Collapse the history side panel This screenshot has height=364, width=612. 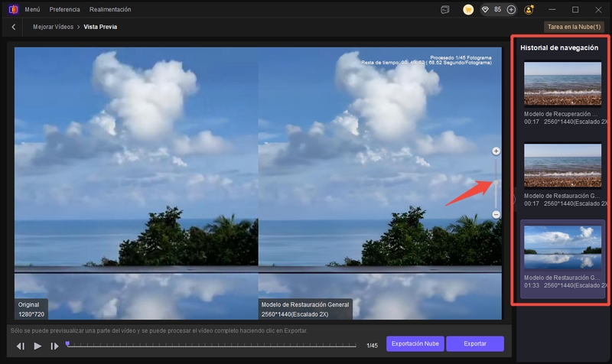point(513,200)
